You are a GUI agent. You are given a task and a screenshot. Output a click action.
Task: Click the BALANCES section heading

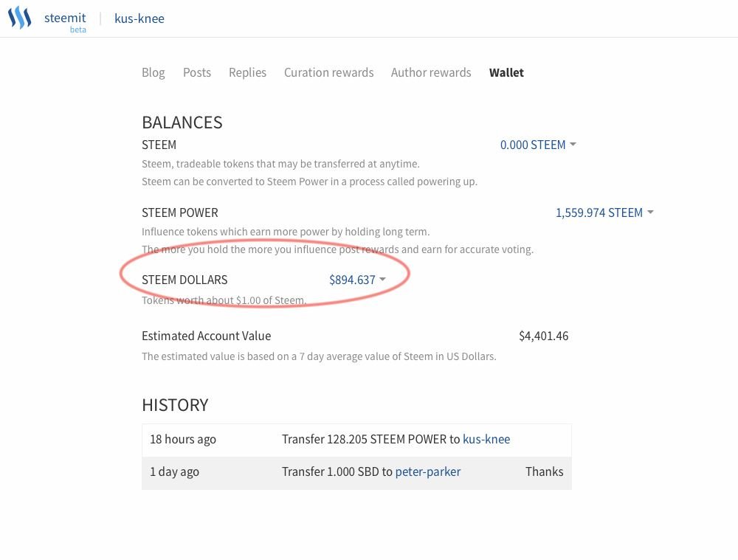pos(182,122)
